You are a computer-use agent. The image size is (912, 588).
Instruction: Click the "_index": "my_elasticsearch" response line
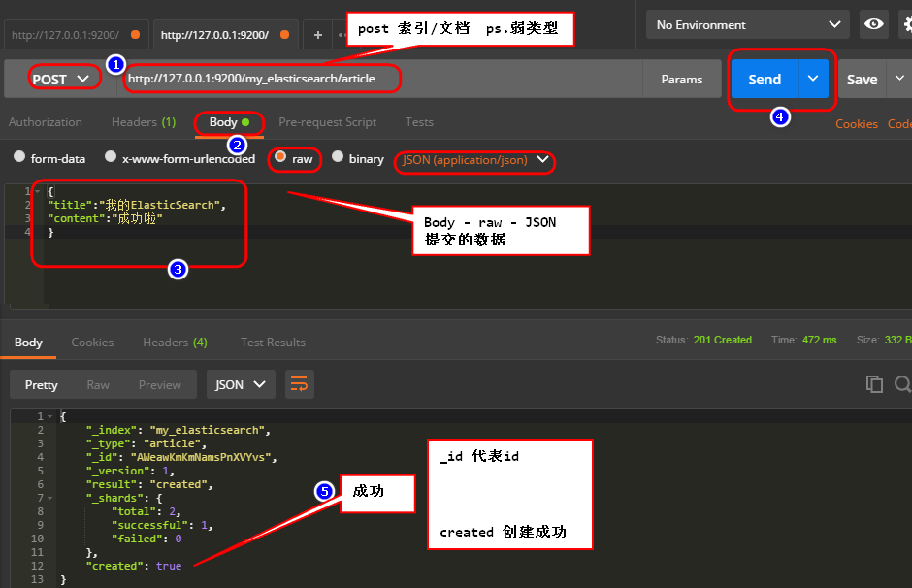(x=178, y=430)
